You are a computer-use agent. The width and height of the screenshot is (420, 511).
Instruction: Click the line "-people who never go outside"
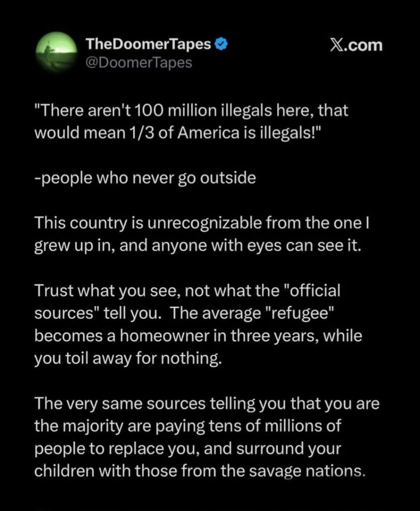tap(145, 178)
